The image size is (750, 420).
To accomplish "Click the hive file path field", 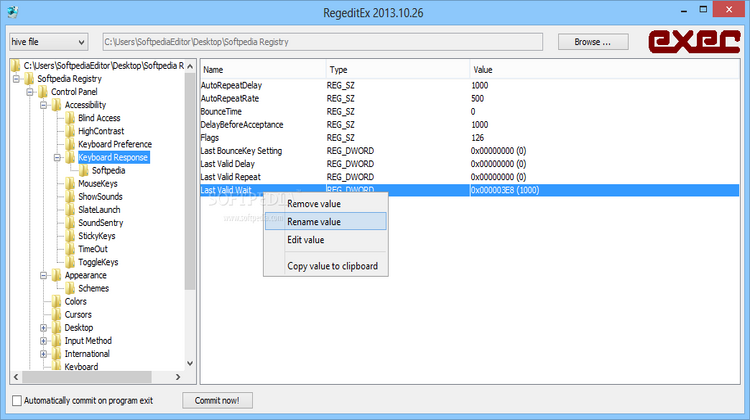I will 323,42.
